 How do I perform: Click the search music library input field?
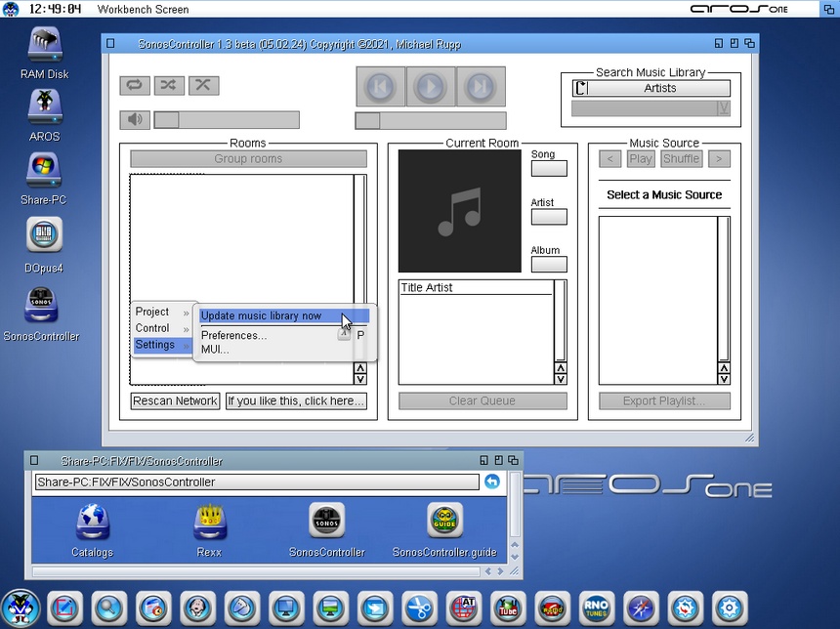point(645,108)
